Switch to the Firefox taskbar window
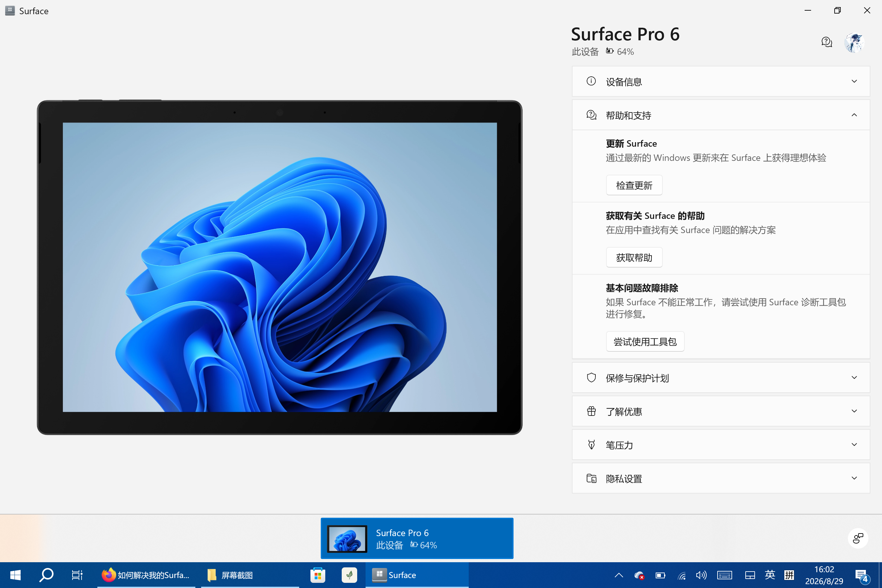 pos(146,575)
